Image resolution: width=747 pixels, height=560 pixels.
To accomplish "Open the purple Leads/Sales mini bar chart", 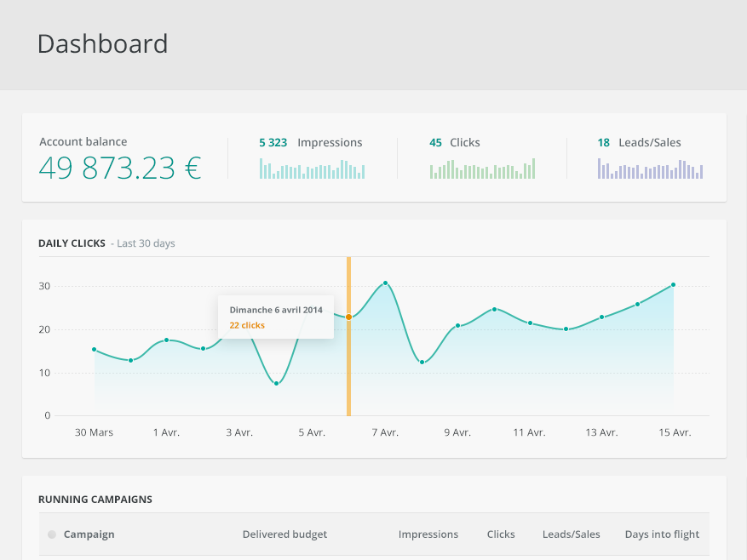I will (650, 169).
